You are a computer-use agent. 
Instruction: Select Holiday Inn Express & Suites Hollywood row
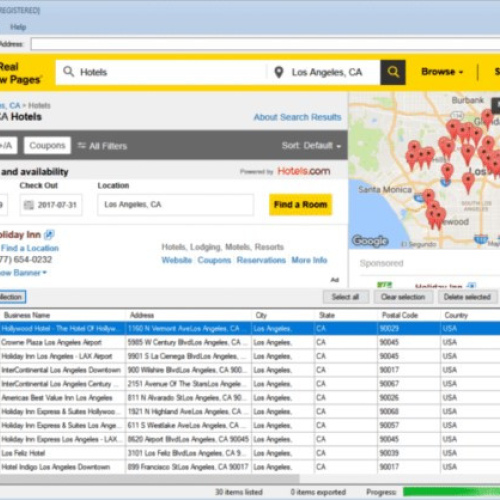tap(250, 412)
